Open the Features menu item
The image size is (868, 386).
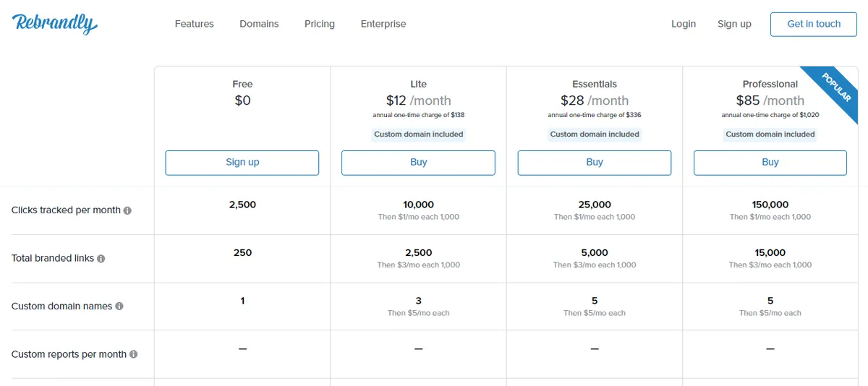(x=194, y=24)
